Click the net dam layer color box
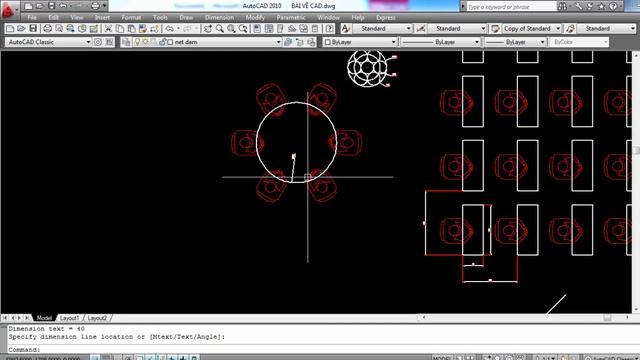Image resolution: width=640 pixels, height=360 pixels. coord(171,42)
